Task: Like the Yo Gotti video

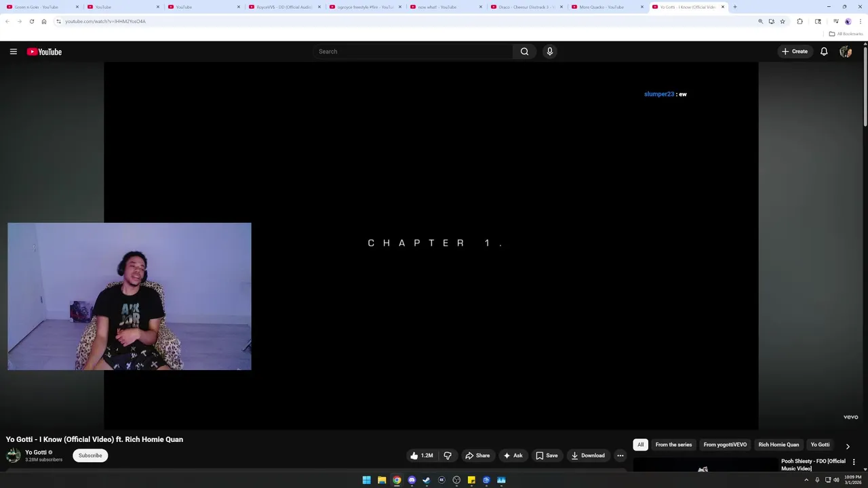Action: tap(422, 455)
